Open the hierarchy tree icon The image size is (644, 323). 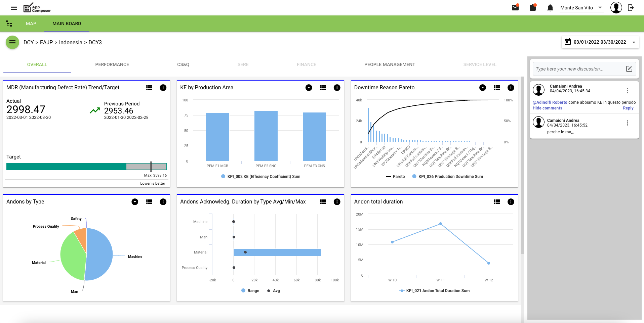click(9, 24)
